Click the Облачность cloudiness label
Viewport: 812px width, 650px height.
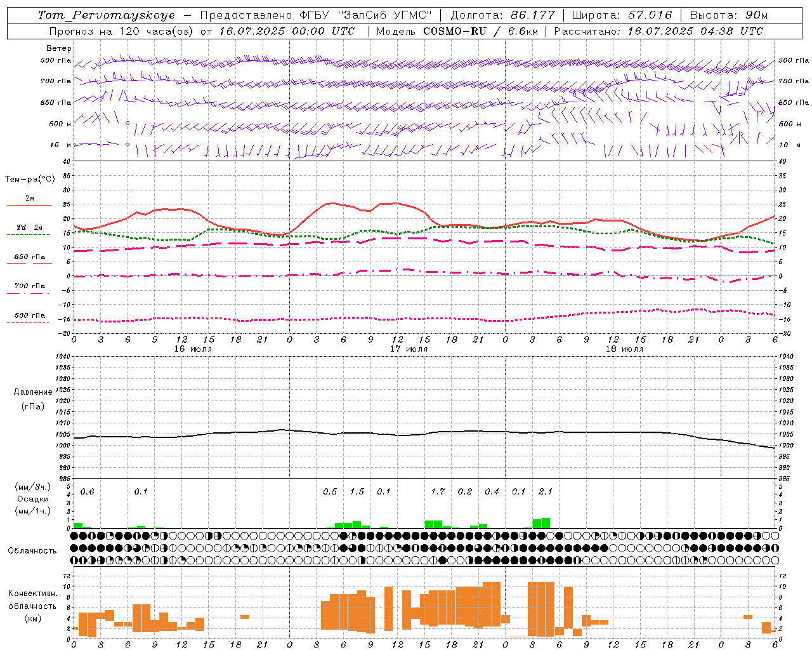tap(32, 551)
